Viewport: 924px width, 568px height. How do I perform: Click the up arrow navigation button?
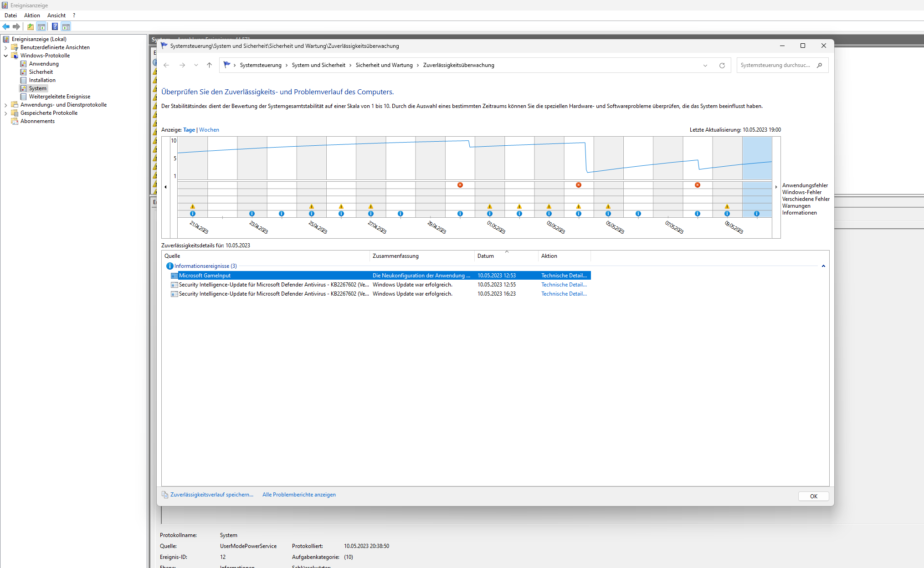(209, 65)
